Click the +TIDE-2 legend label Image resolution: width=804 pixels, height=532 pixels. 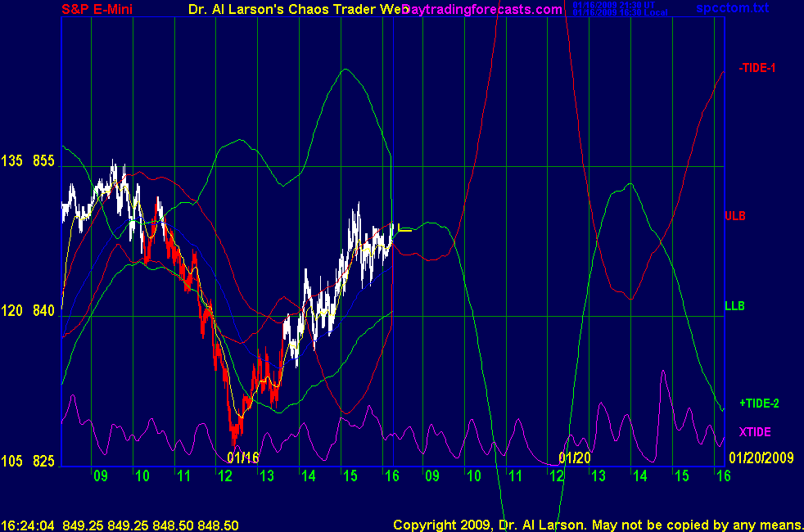tap(760, 404)
